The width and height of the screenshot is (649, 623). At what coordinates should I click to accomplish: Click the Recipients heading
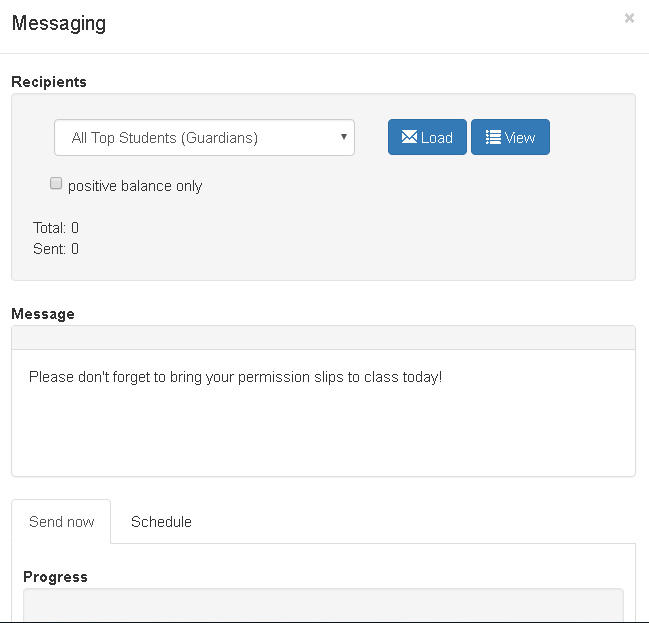click(x=49, y=82)
